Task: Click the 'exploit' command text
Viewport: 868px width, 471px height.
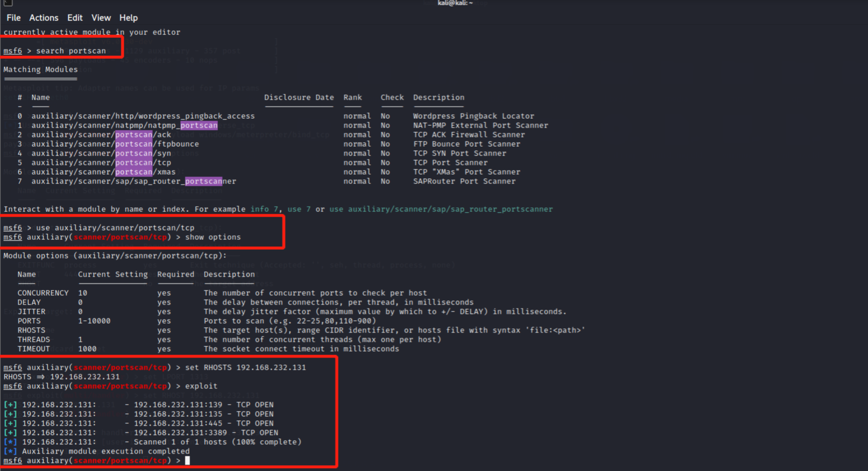Action: (201, 386)
